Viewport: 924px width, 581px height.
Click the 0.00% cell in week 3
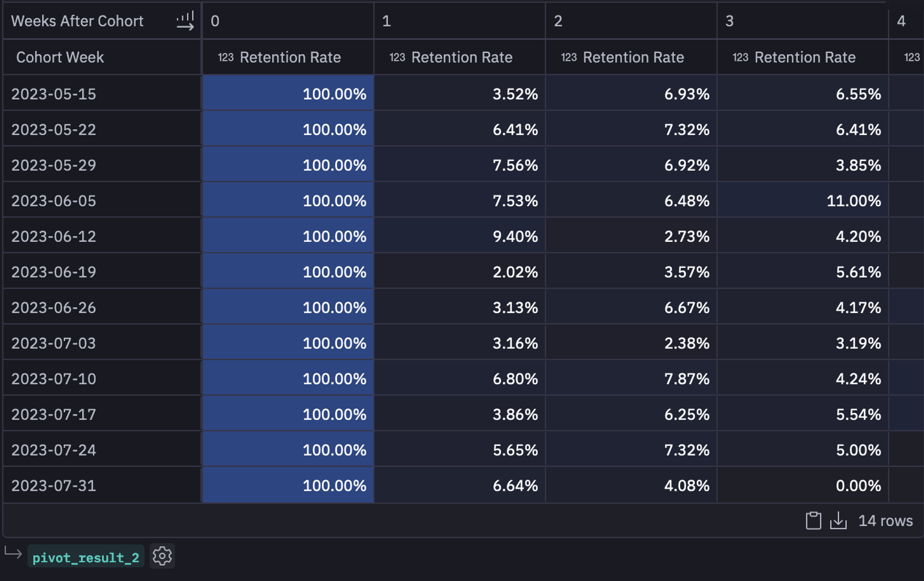coord(858,486)
